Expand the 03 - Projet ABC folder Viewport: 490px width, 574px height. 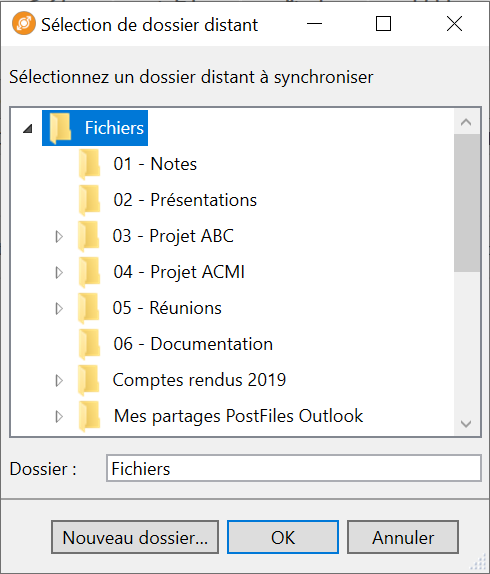[x=59, y=236]
